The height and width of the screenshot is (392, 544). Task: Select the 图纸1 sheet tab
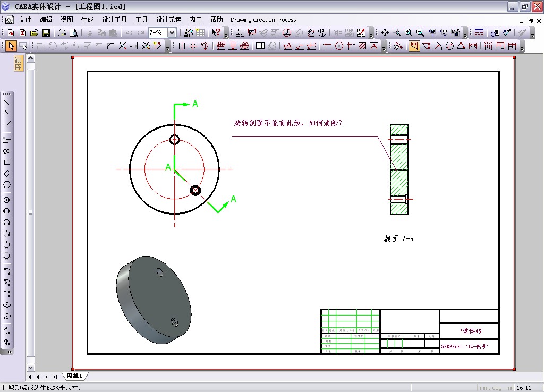click(x=74, y=376)
